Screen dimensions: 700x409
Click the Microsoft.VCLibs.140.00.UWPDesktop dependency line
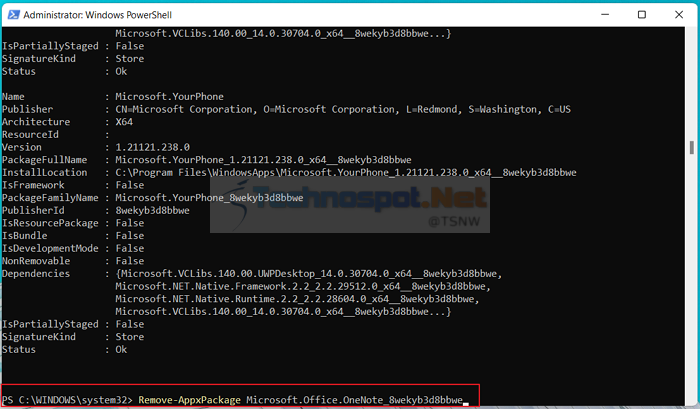click(309, 274)
